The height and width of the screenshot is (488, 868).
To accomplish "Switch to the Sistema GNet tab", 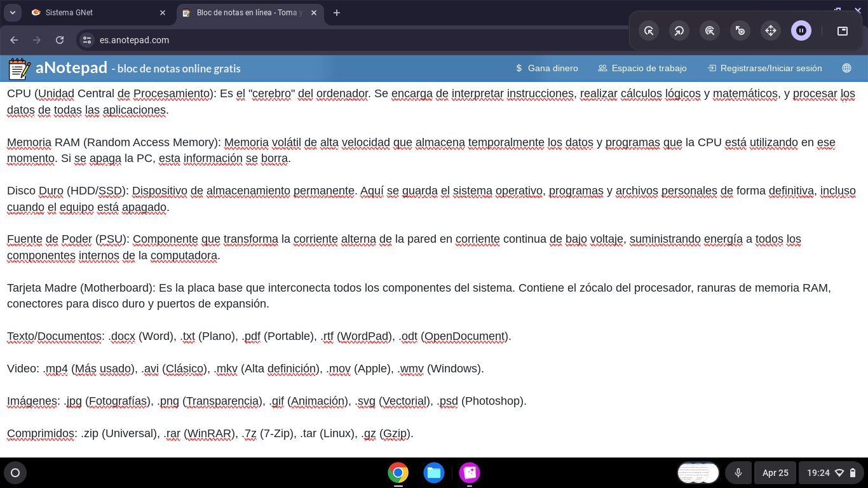I will coord(95,13).
